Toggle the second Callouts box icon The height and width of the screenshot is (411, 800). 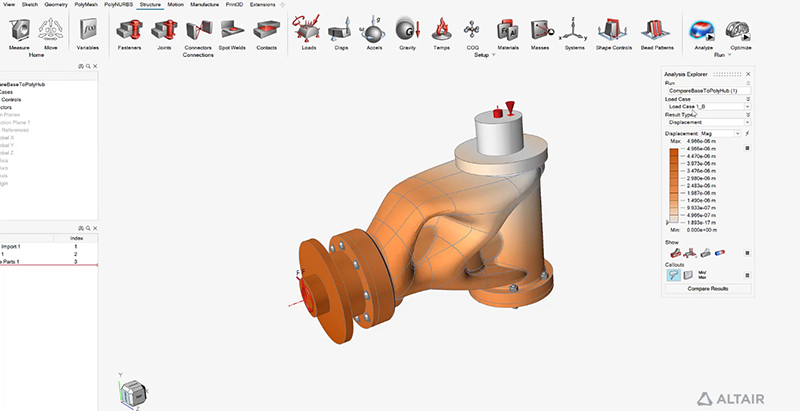click(688, 275)
